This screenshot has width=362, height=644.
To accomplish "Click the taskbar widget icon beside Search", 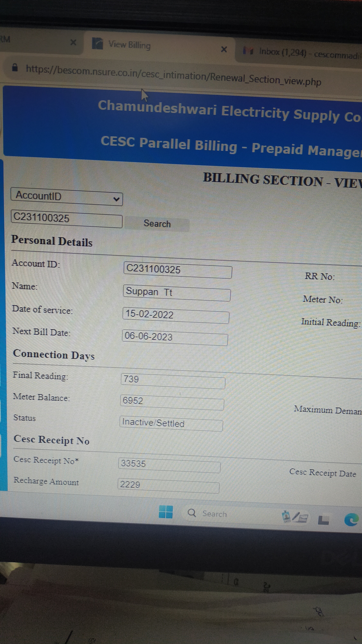I will click(295, 517).
